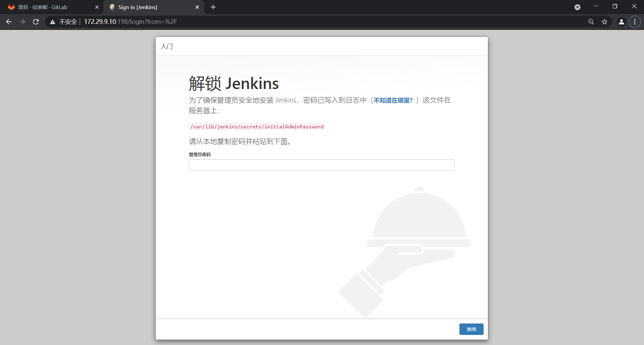The height and width of the screenshot is (345, 644).
Task: Reload the Jenkins login page
Action: tap(36, 22)
